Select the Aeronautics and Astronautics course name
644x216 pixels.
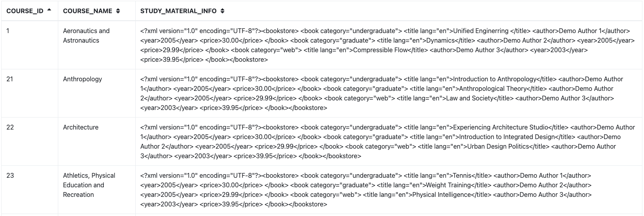(86, 36)
